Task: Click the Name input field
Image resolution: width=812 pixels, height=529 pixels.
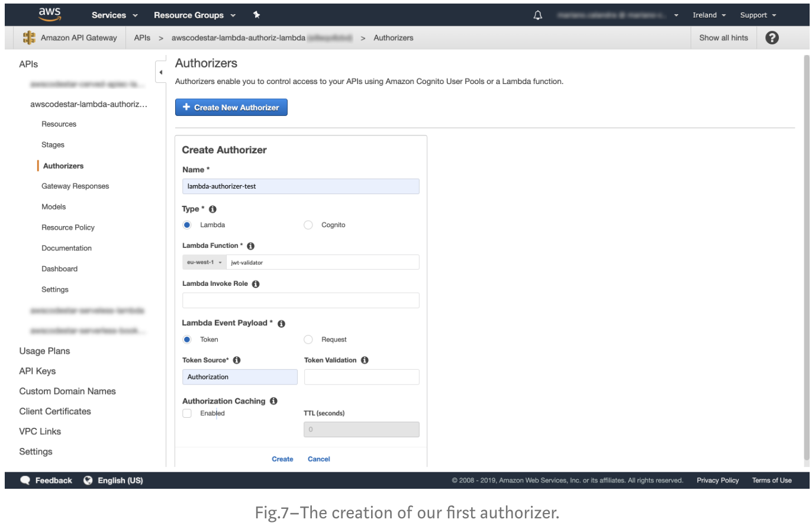Action: pos(301,186)
